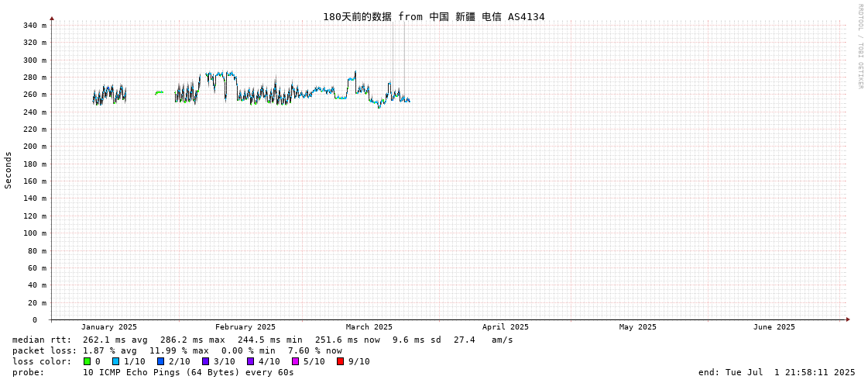Click the 'February 2025' x-axis label

coord(245,327)
